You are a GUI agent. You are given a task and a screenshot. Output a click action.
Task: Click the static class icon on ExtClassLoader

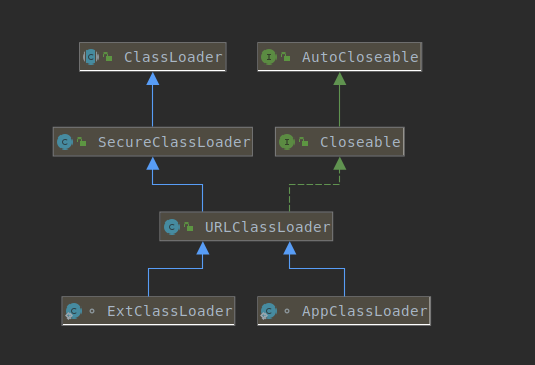point(73,311)
